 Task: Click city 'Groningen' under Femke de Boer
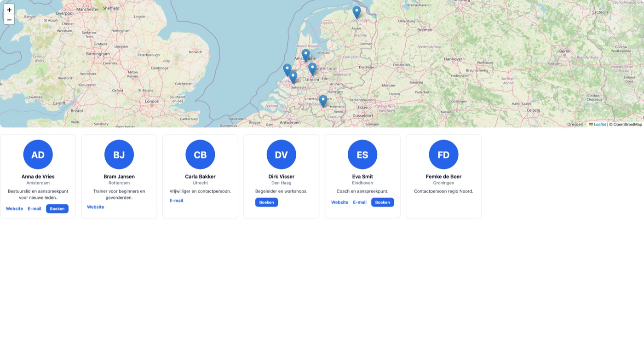(x=443, y=183)
